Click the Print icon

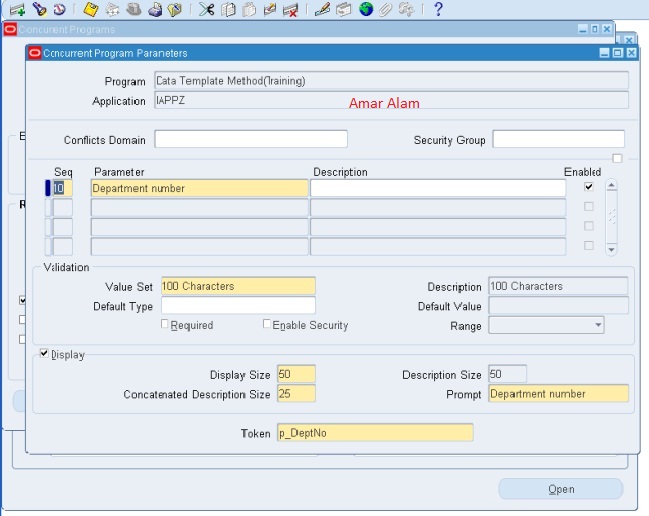[x=155, y=10]
